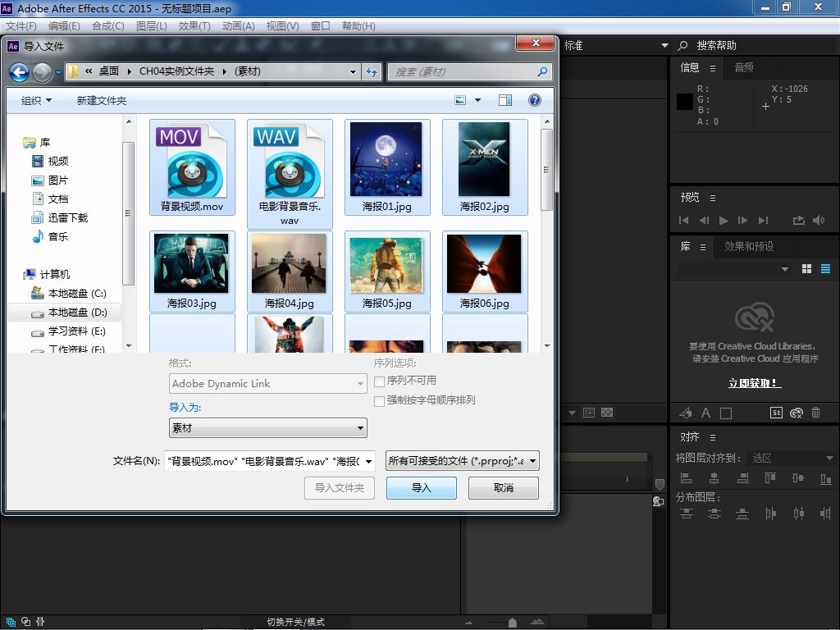Open the 将图层对齐到 选区 dropdown
Image resolution: width=840 pixels, height=630 pixels.
[x=792, y=458]
